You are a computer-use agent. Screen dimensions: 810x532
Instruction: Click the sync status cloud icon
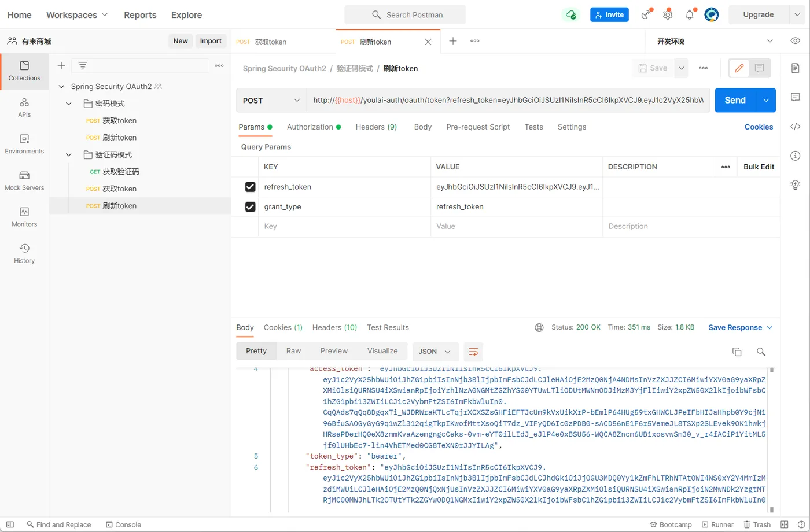click(571, 14)
